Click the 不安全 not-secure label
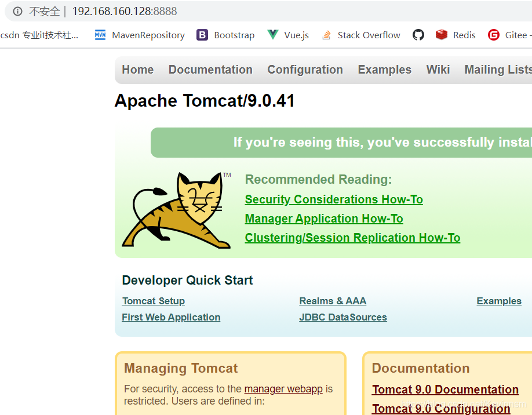 (45, 12)
